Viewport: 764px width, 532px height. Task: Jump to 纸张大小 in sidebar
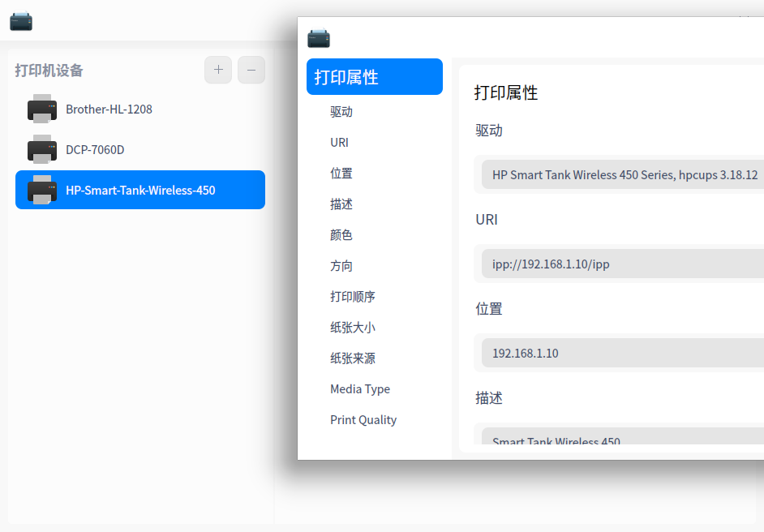353,328
